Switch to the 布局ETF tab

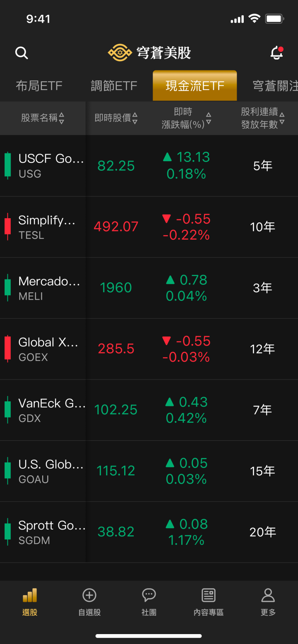(39, 86)
